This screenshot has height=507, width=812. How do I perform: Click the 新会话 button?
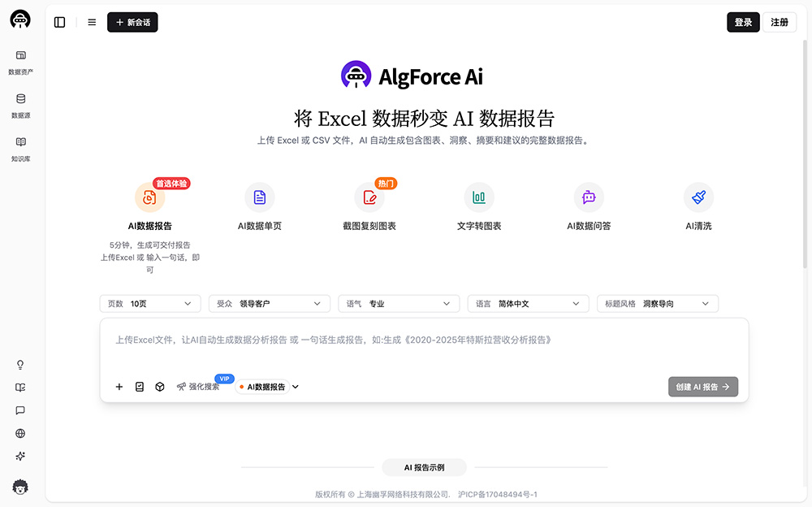coord(132,22)
